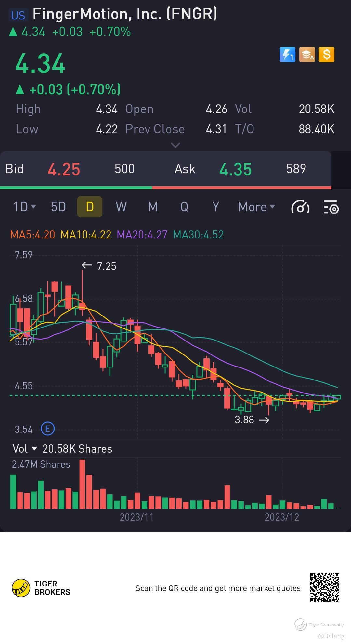
Task: Tap the 20.58K Shares volume label
Action: [77, 449]
